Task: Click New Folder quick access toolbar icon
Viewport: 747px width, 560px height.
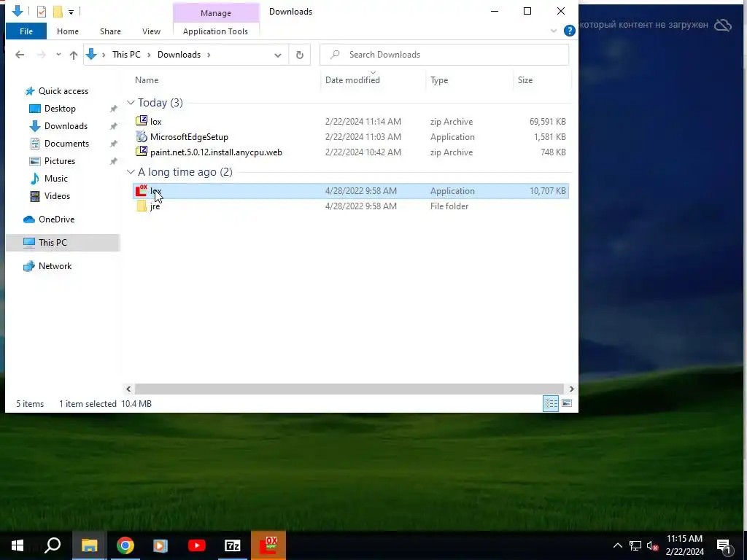Action: [58, 12]
